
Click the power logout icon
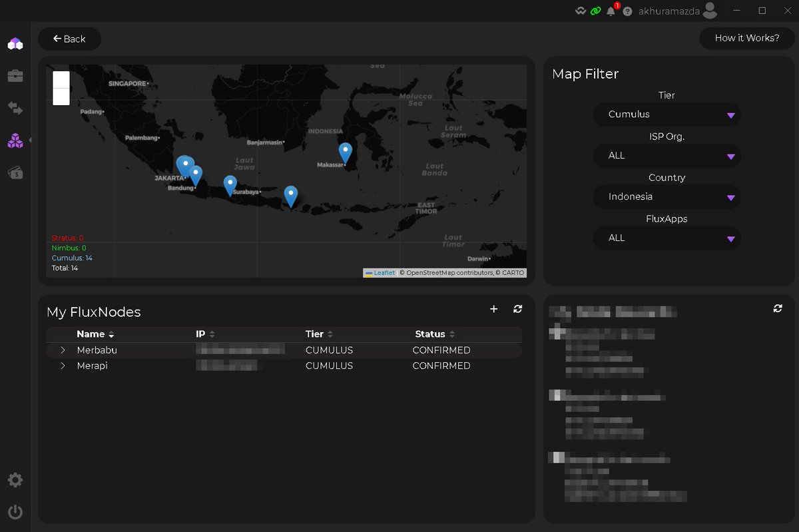point(15,512)
